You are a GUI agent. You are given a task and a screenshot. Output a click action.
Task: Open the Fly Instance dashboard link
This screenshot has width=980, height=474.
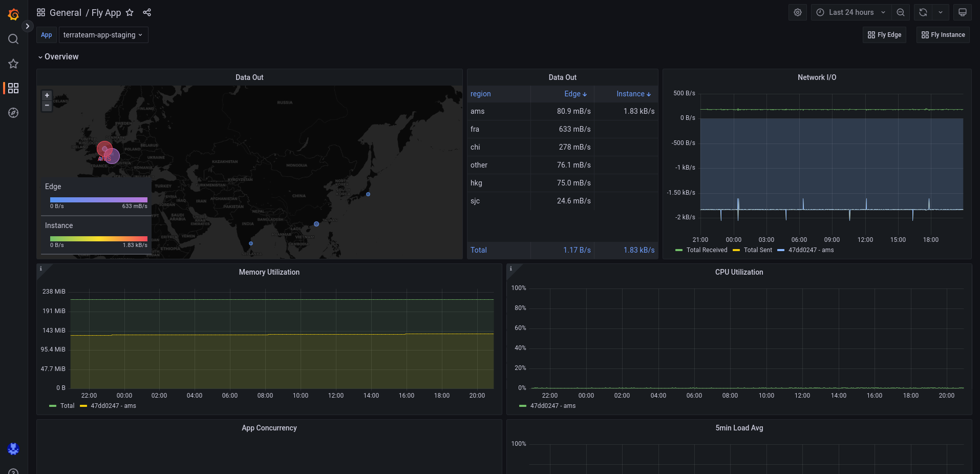pyautogui.click(x=943, y=35)
